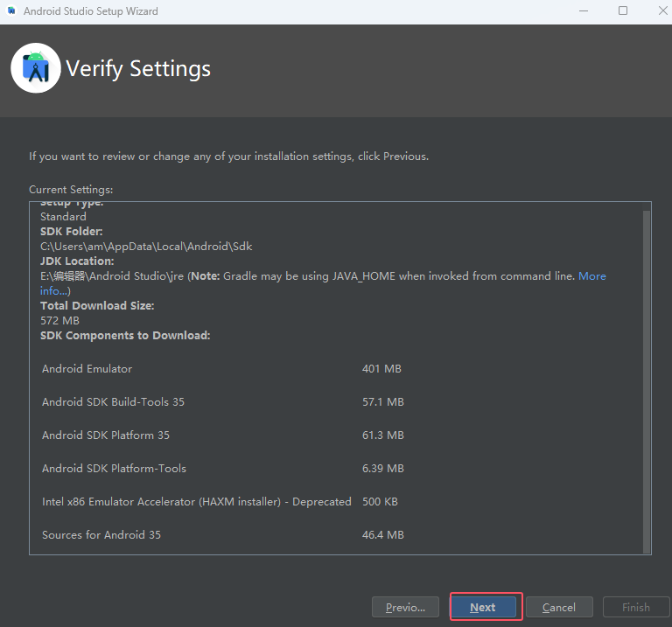Click the Next button
The image size is (672, 627).
click(483, 607)
